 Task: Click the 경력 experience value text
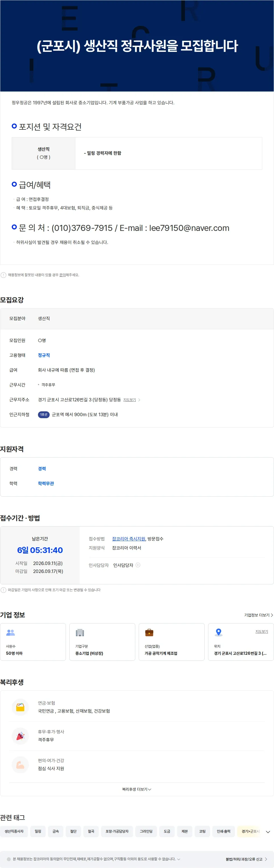(x=42, y=469)
